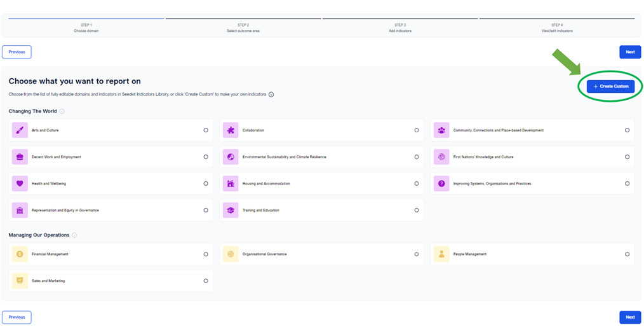Select Environmental Sustainability and Climate Resilience radio
The height and width of the screenshot is (332, 644).
[417, 156]
